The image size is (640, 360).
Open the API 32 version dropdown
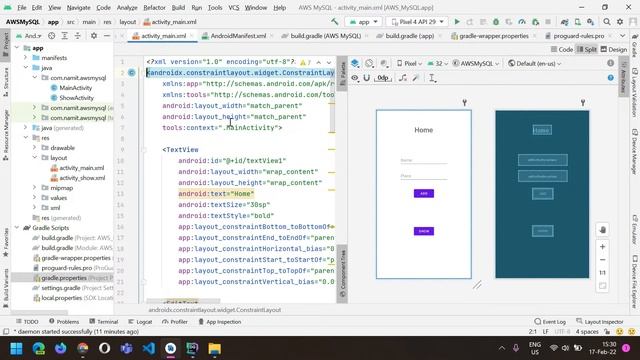click(438, 63)
